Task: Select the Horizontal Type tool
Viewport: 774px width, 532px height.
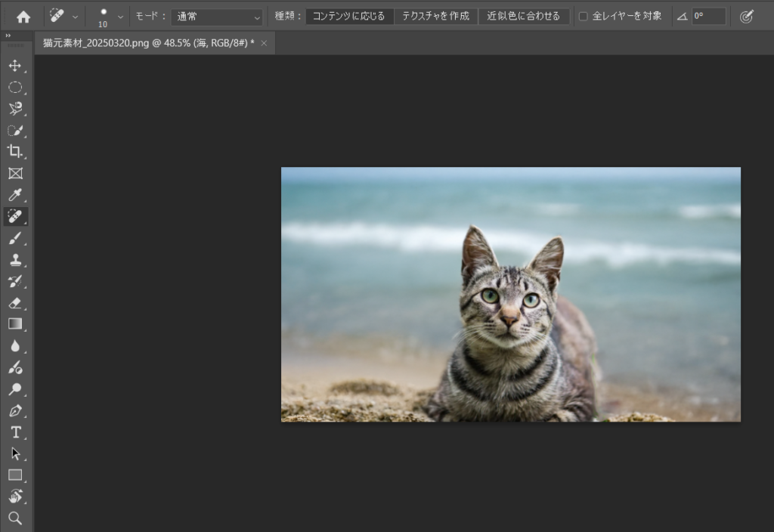Action: [15, 432]
